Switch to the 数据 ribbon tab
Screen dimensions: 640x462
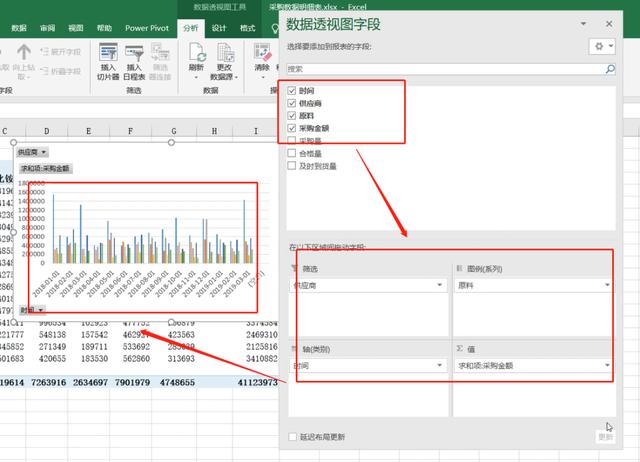click(x=19, y=28)
